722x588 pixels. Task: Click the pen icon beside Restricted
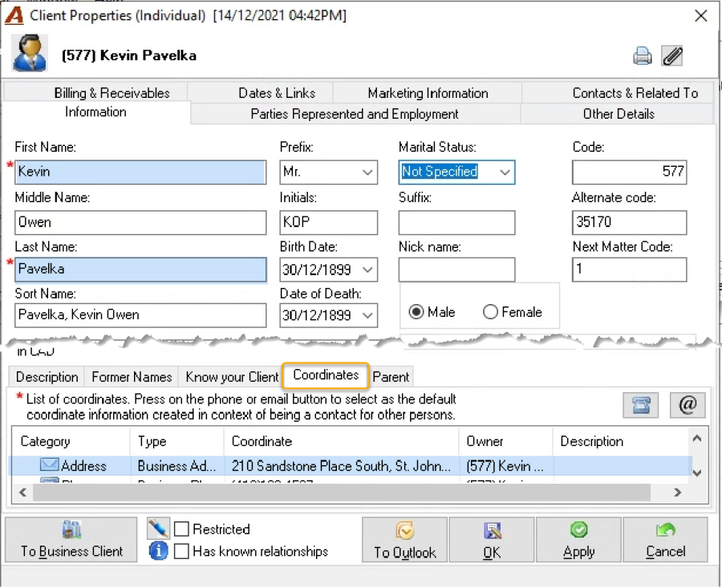[x=158, y=529]
